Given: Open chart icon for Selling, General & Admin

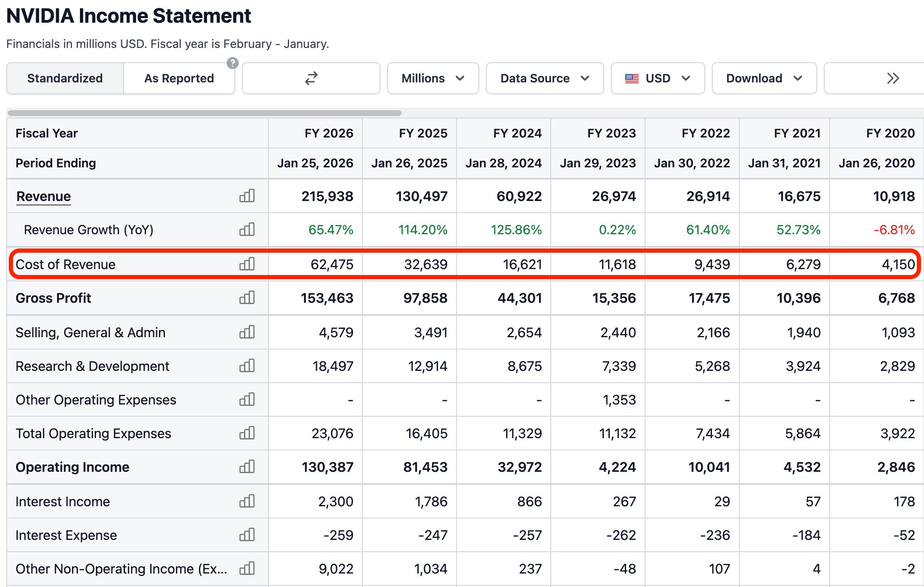Looking at the screenshot, I should click(247, 332).
